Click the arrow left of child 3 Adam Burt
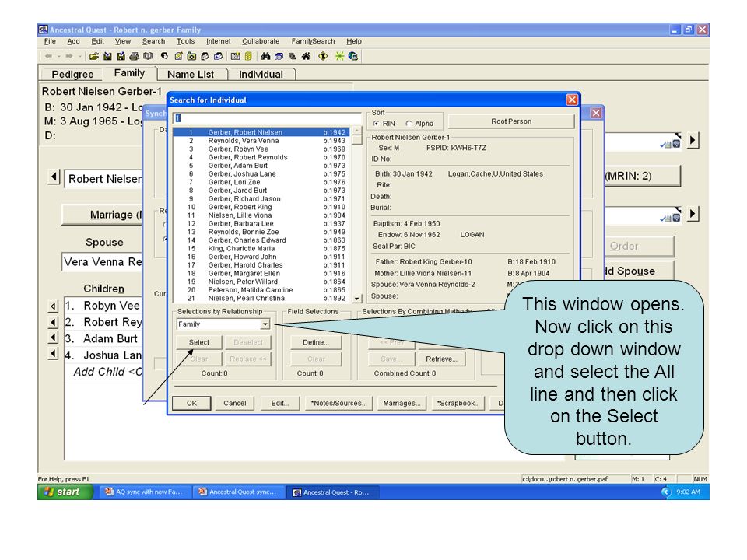 54,338
